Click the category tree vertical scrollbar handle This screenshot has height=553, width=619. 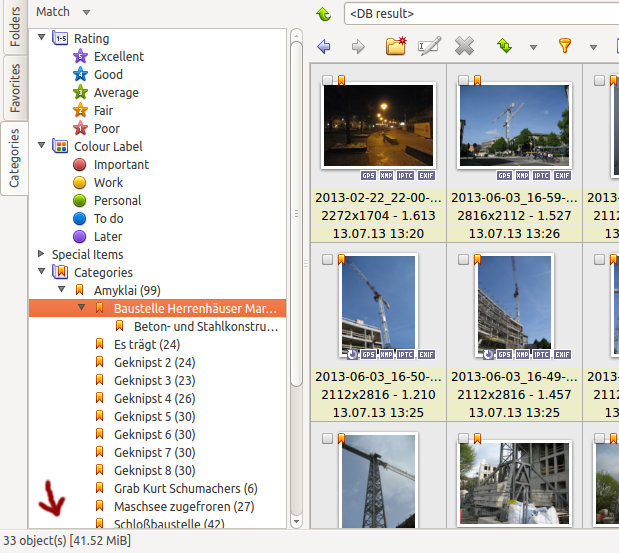[296, 213]
